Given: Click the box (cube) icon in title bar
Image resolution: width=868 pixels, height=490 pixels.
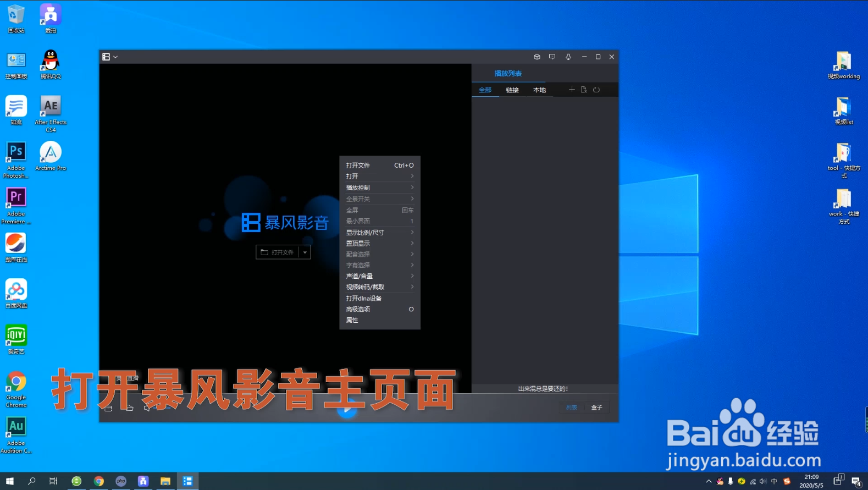Looking at the screenshot, I should (537, 57).
